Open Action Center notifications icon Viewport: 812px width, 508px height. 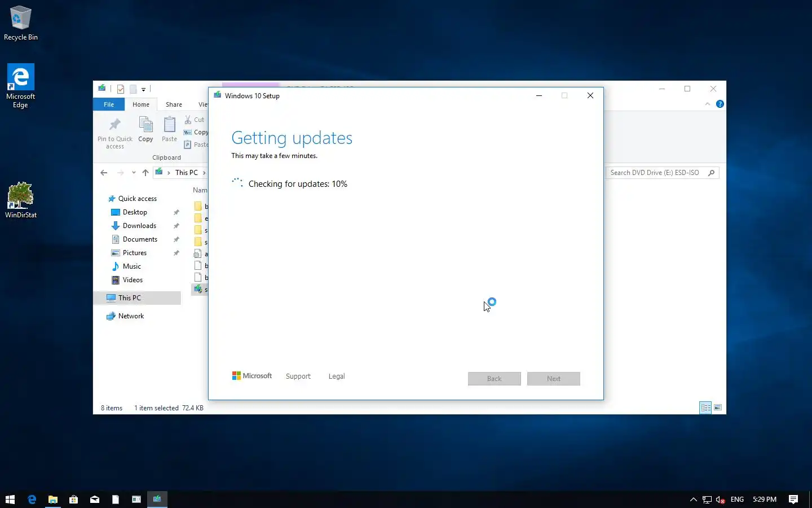pos(793,499)
